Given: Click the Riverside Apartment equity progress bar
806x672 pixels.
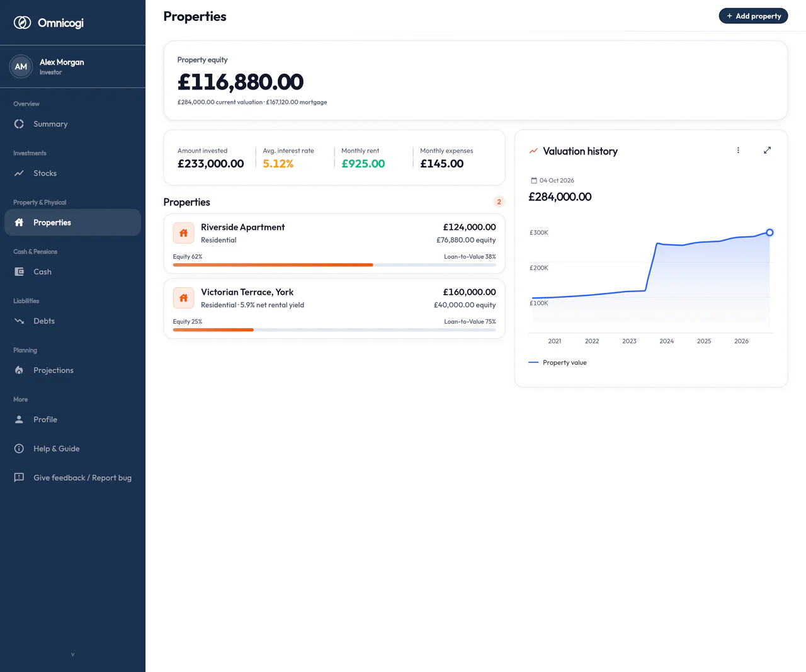Looking at the screenshot, I should pos(334,265).
